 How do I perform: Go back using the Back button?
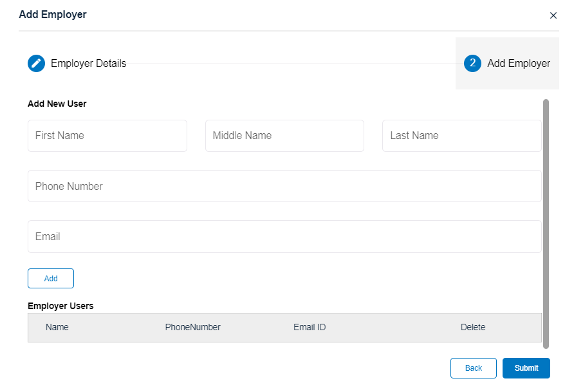click(473, 368)
